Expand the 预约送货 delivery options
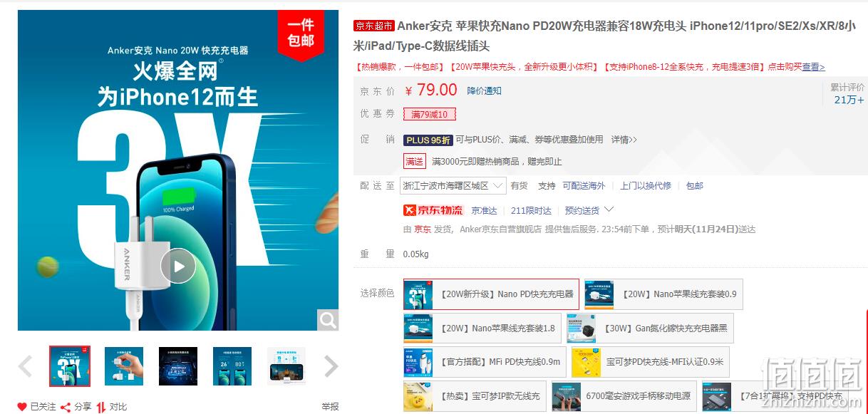The image size is (868, 414). tap(589, 210)
